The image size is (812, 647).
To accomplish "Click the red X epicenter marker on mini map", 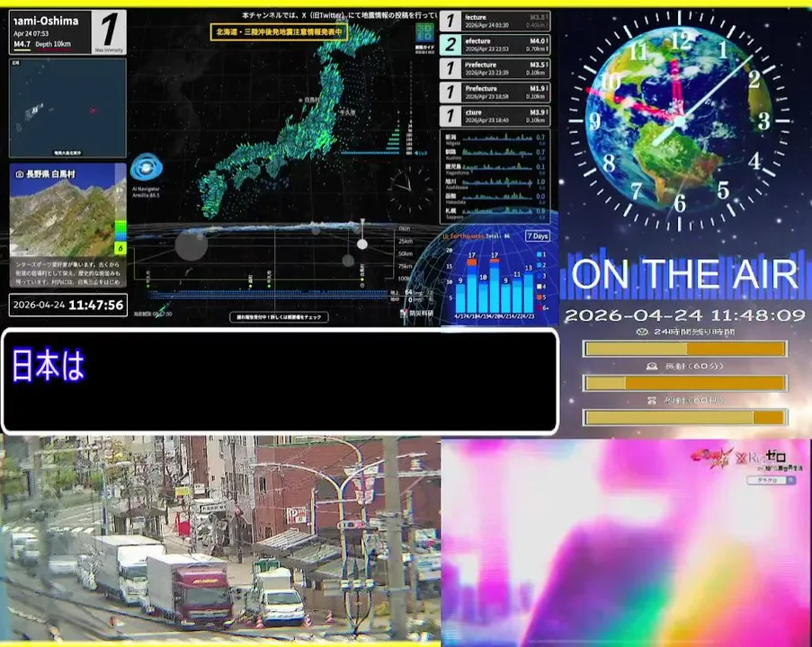I will coord(94,111).
